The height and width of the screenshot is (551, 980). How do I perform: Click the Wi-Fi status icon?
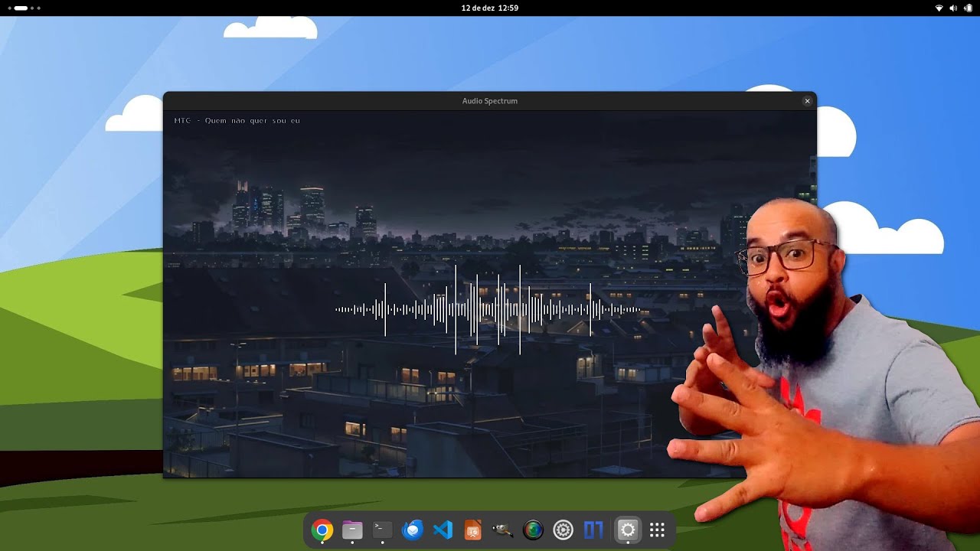(939, 8)
